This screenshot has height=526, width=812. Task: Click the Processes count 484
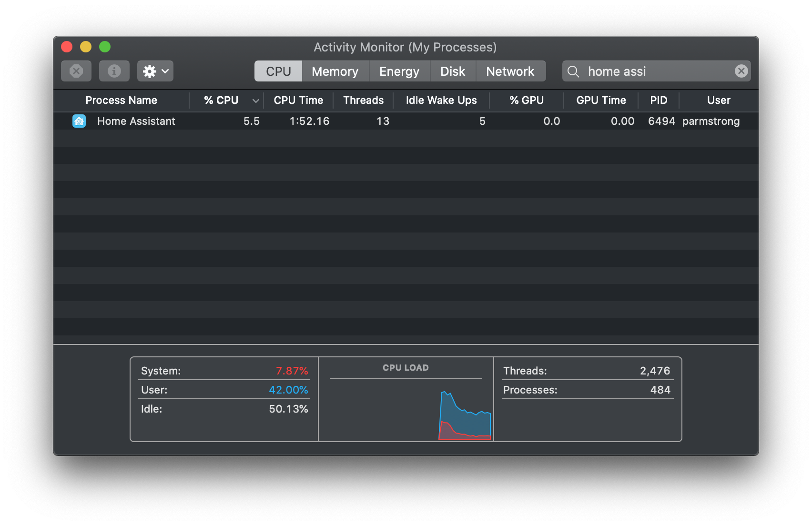pyautogui.click(x=660, y=390)
